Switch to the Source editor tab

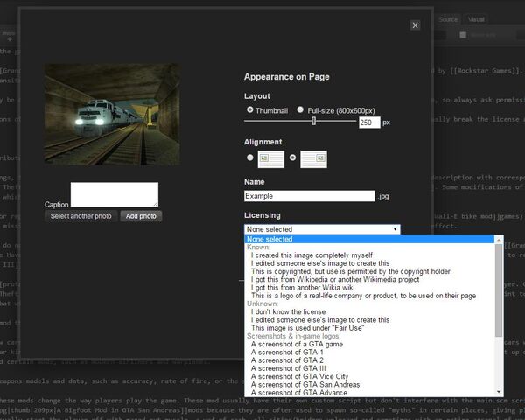(448, 19)
